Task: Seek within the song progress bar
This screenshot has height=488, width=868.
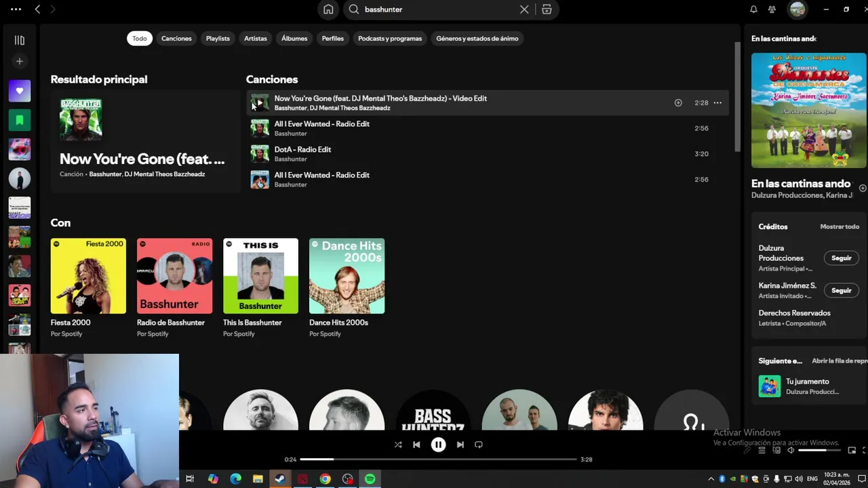Action: (x=438, y=460)
